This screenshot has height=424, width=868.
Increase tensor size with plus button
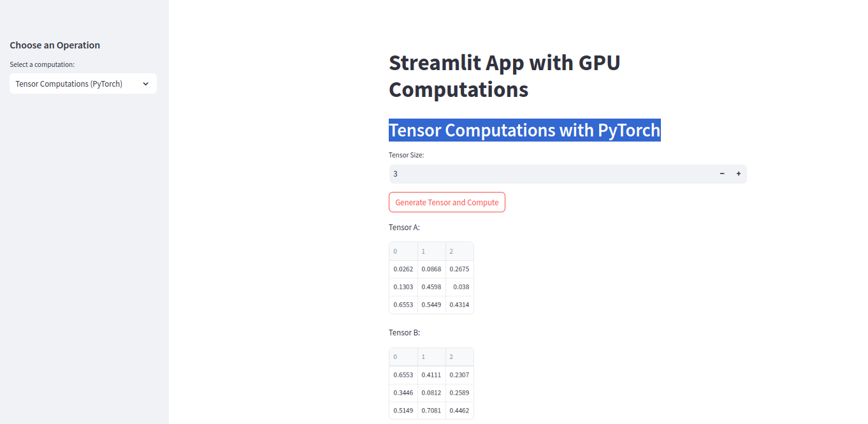(x=739, y=174)
